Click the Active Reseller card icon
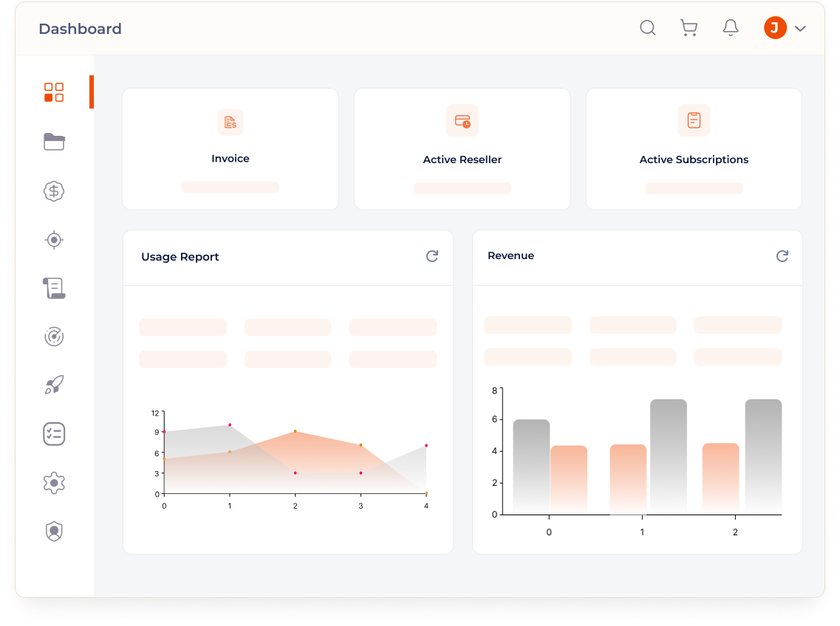This screenshot has height=626, width=840. tap(462, 120)
